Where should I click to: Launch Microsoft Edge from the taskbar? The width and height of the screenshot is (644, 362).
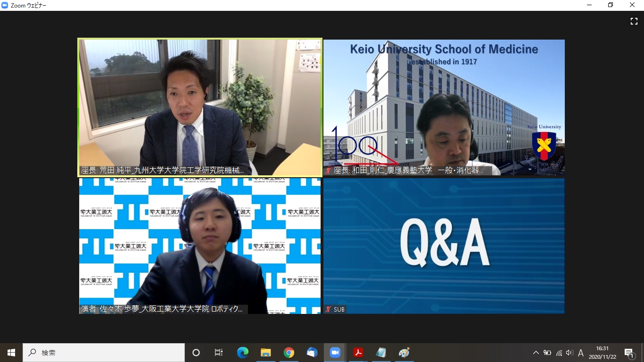(242, 353)
